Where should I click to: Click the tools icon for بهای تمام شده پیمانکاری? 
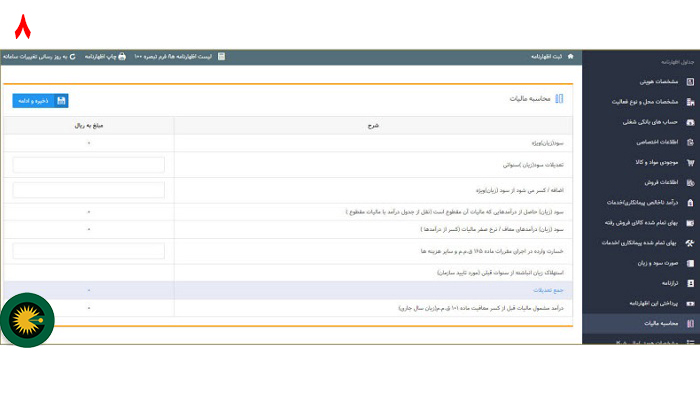[x=690, y=243]
